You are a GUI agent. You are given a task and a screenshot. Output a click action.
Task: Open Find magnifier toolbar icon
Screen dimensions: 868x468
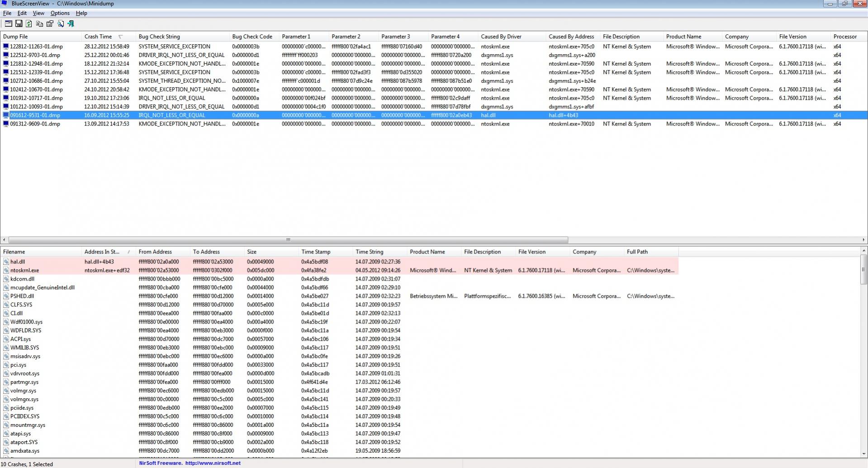tap(60, 24)
